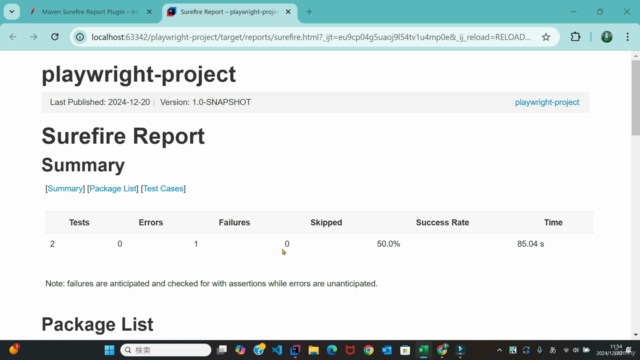
Task: Click the page vertical scrollbar thumb
Action: click(x=636, y=97)
